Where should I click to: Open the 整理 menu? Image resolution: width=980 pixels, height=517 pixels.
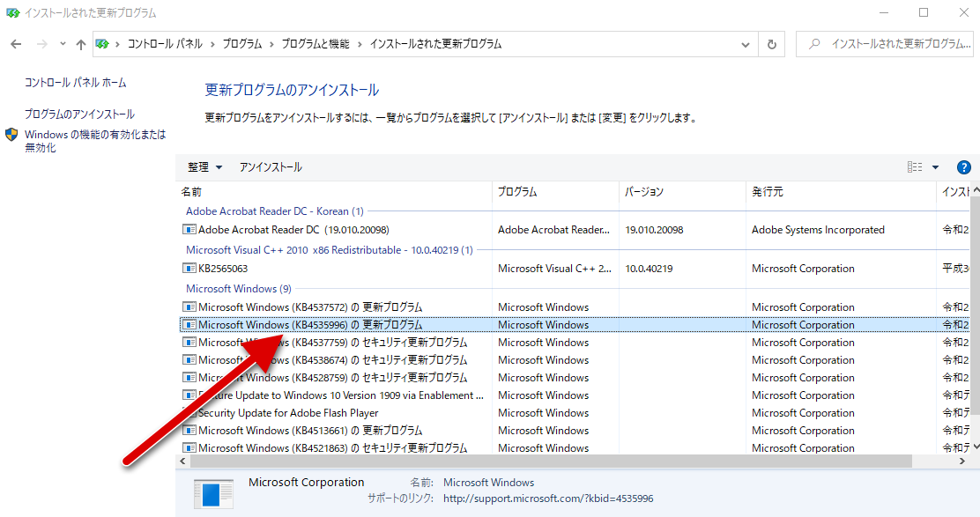point(204,167)
